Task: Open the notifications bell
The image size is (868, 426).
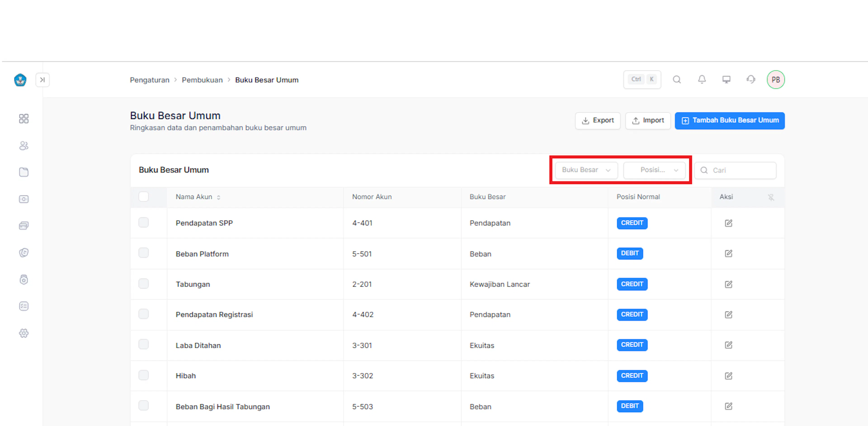Action: point(702,80)
